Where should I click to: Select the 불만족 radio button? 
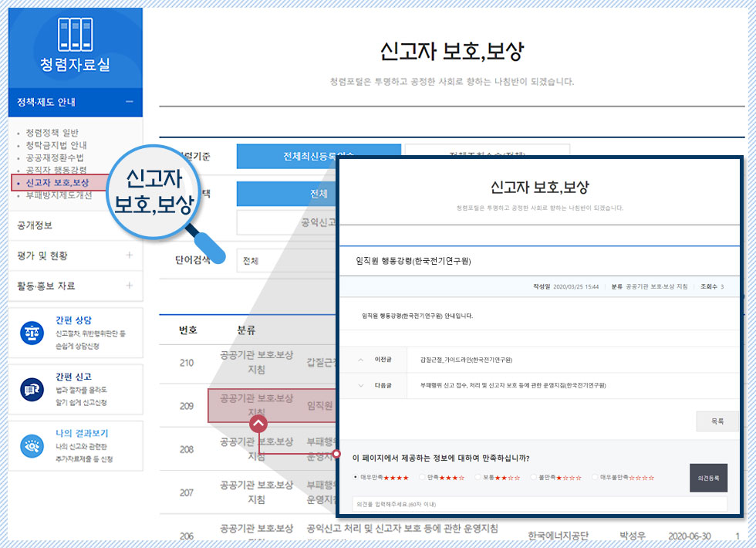click(533, 477)
